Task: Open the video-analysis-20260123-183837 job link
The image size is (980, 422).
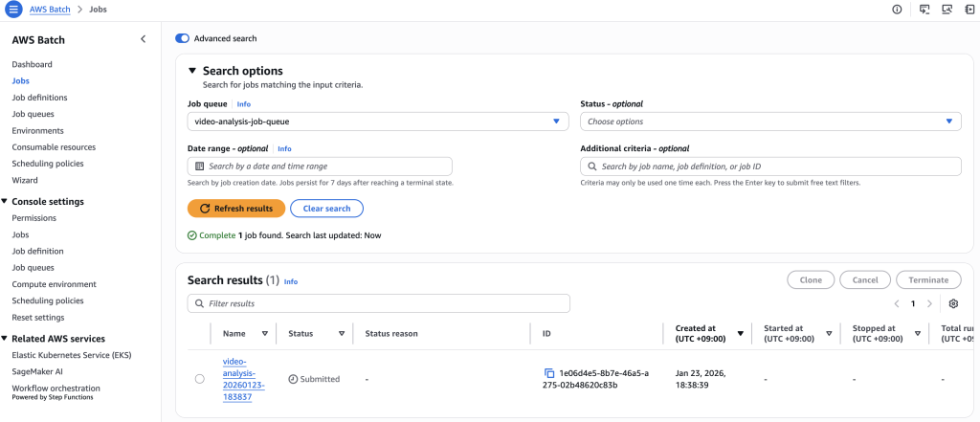Action: click(236, 379)
